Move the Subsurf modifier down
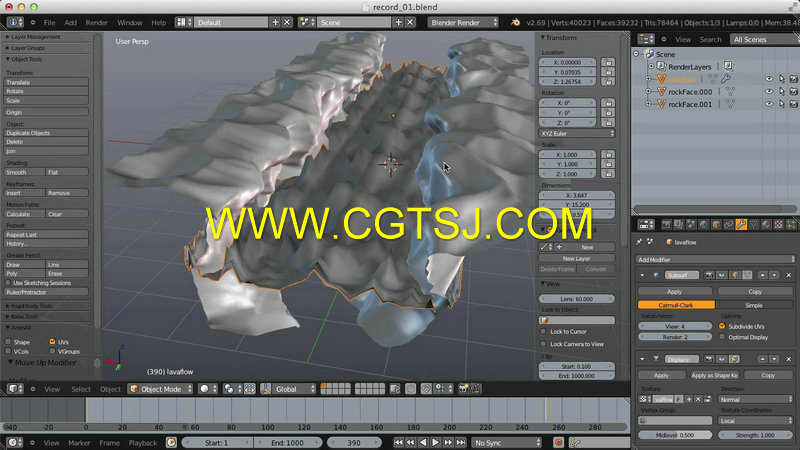Viewport: 800px width, 450px height. pyautogui.click(x=774, y=276)
